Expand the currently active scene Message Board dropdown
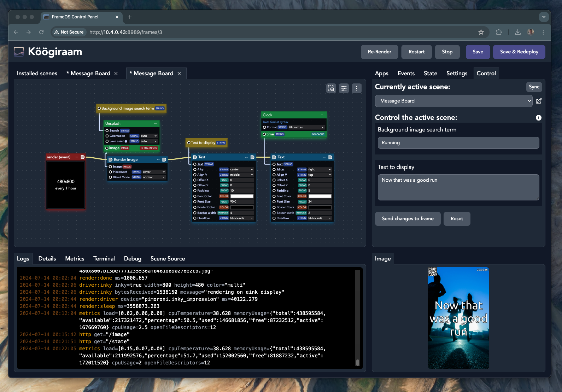562x392 pixels. [453, 101]
